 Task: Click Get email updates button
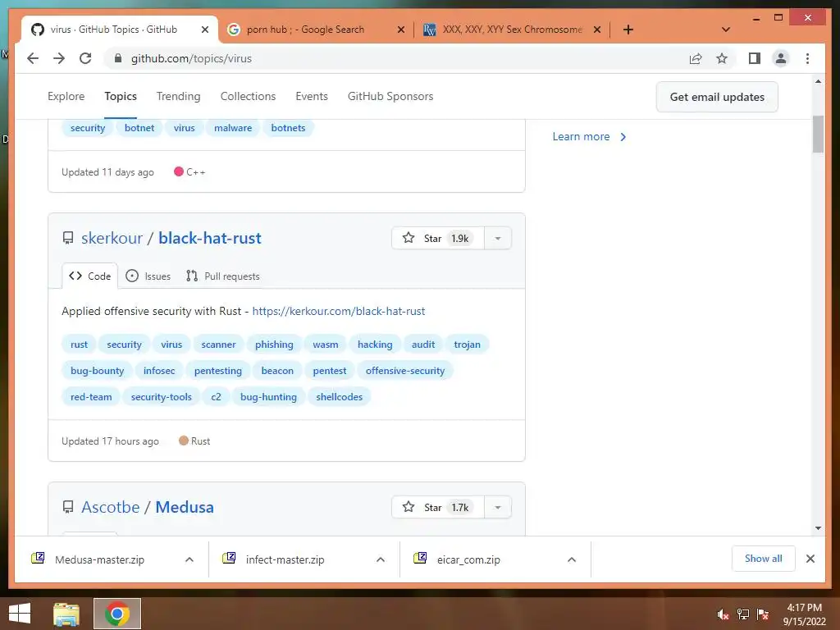717,97
